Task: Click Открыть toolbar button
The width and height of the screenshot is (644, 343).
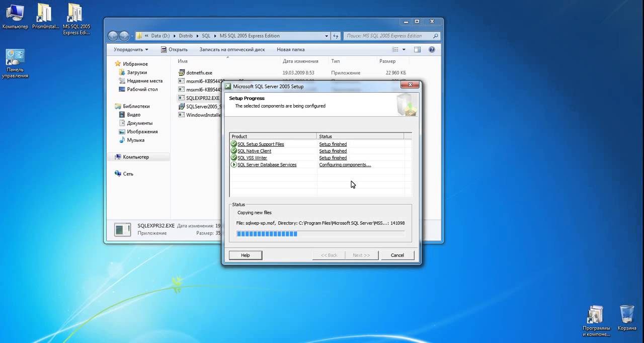Action: pos(174,50)
